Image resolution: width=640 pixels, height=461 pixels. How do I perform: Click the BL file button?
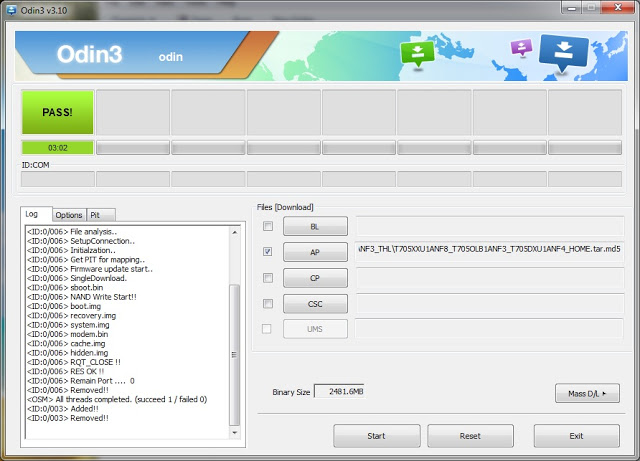click(315, 226)
